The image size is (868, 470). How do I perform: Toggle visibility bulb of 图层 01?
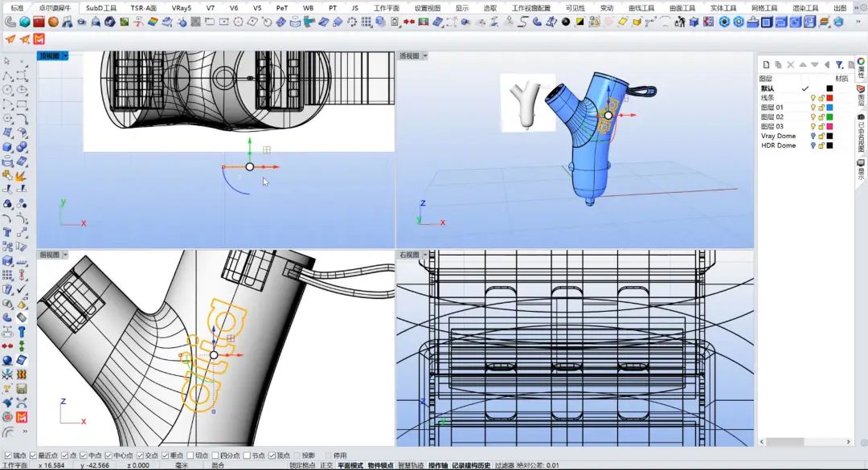pos(813,108)
